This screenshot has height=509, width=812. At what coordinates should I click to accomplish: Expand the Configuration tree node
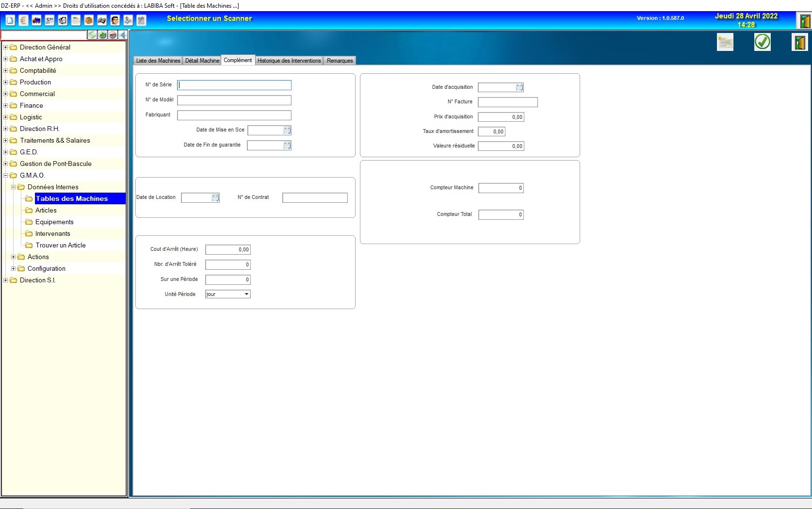click(14, 268)
